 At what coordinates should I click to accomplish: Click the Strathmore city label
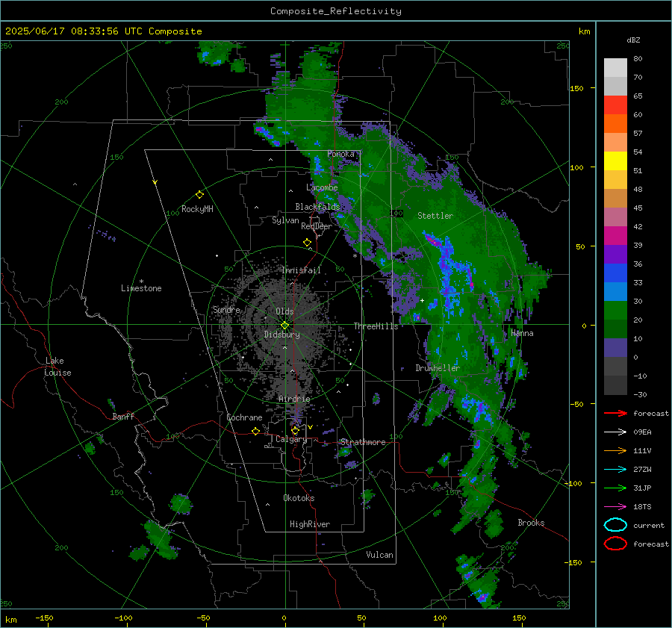point(363,442)
